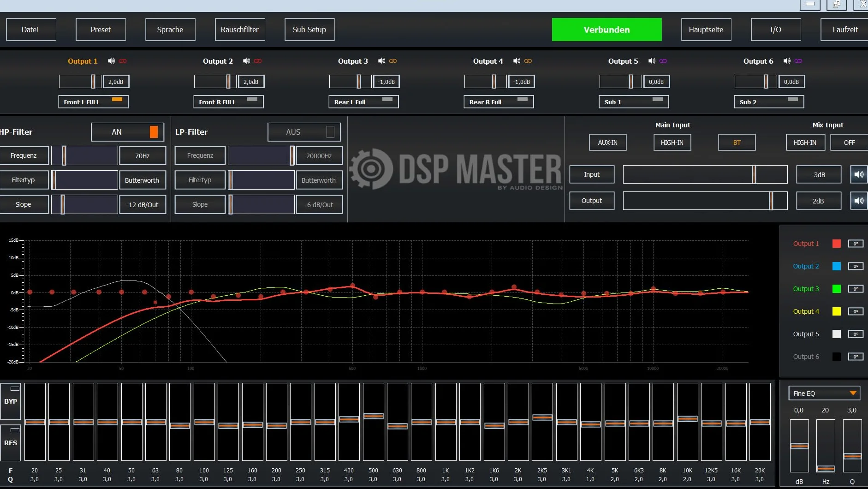Click the Output 2 link chain icon
This screenshot has height=489, width=868.
258,61
